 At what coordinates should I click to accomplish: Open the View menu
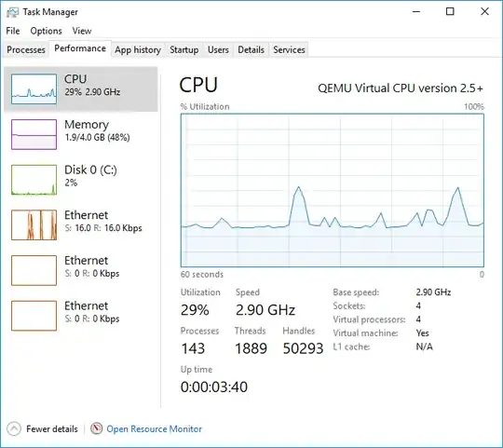pyautogui.click(x=82, y=31)
